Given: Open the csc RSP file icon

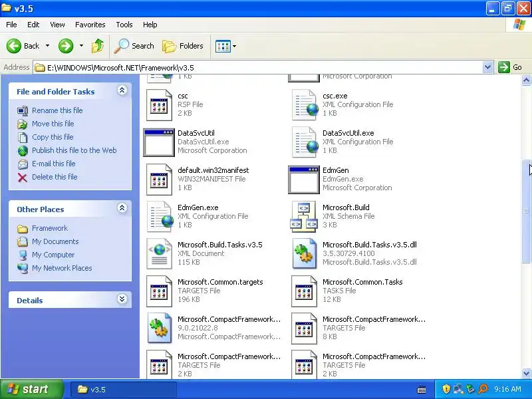Looking at the screenshot, I should coord(159,105).
